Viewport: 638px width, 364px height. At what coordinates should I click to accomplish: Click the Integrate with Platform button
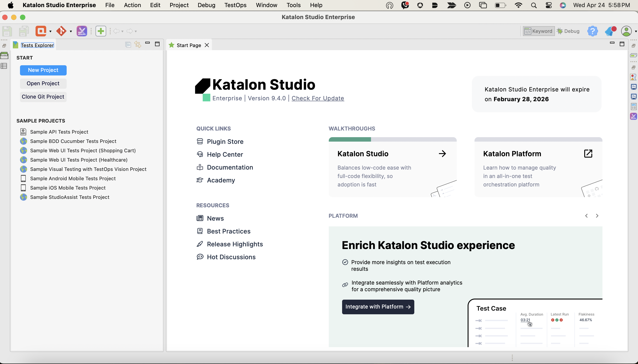coord(378,307)
